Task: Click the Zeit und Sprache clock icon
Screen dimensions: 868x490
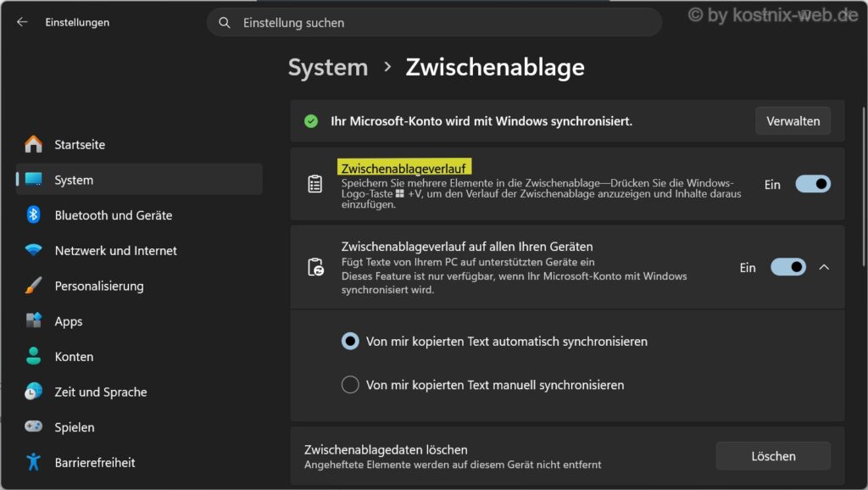Action: point(33,392)
